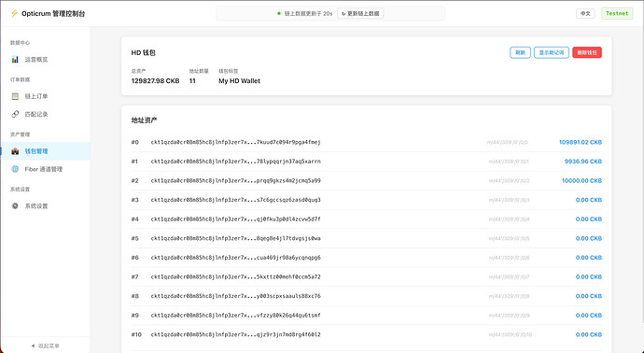Screen dimensions: 644x353
Task: Click the Opticrum lightning bolt logo
Action: pos(14,14)
